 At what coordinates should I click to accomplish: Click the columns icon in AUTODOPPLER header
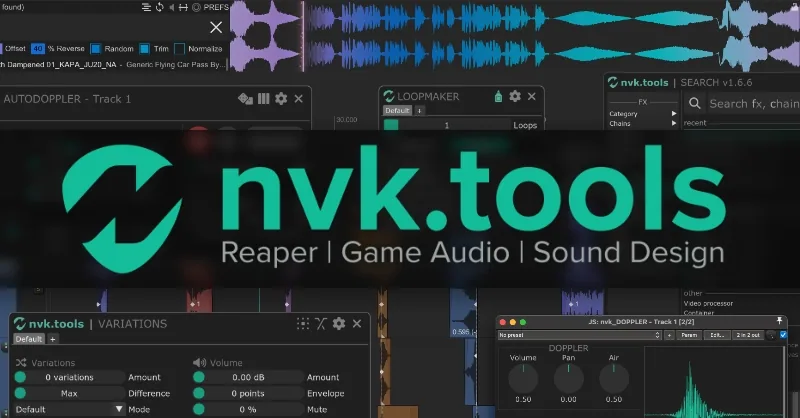[x=263, y=99]
